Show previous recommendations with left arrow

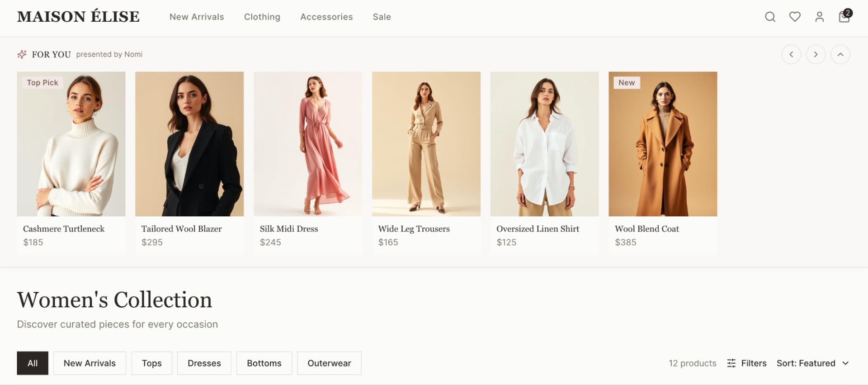click(x=791, y=54)
